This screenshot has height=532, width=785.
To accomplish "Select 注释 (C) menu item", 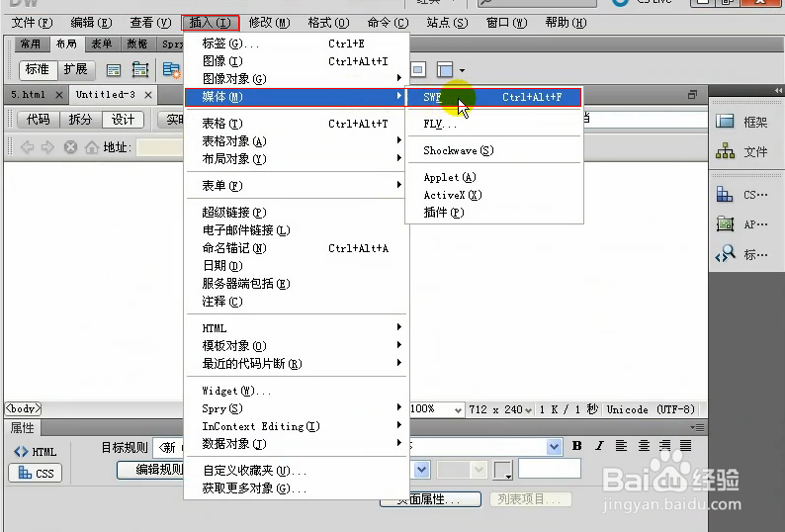I will [296, 301].
